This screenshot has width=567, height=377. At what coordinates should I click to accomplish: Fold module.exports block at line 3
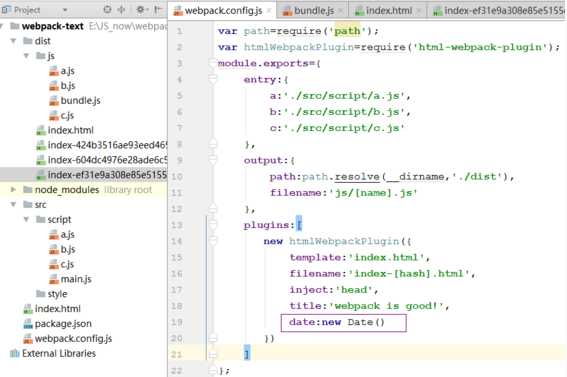212,63
